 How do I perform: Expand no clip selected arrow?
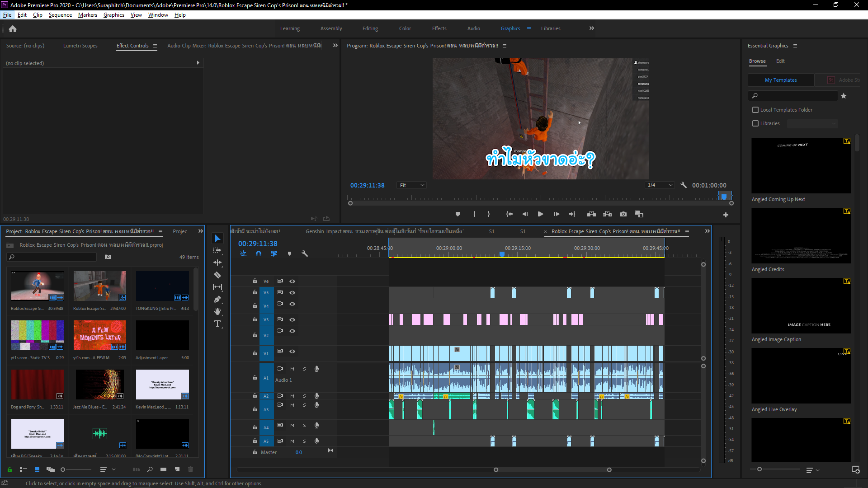(198, 63)
